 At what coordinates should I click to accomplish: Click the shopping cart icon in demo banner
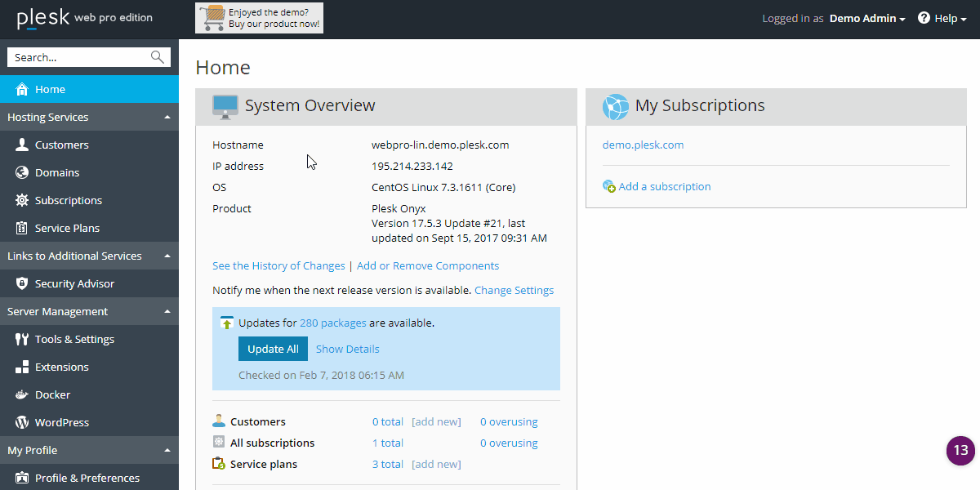[x=212, y=18]
